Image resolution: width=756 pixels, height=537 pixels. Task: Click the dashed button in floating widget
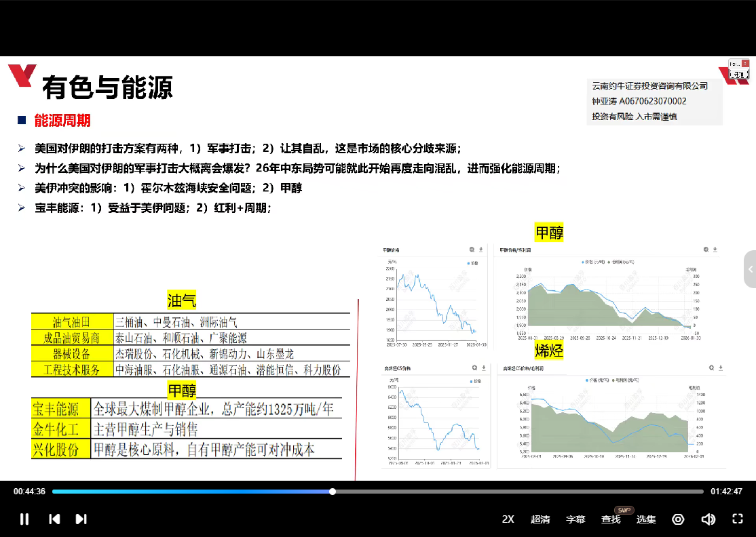tap(738, 74)
